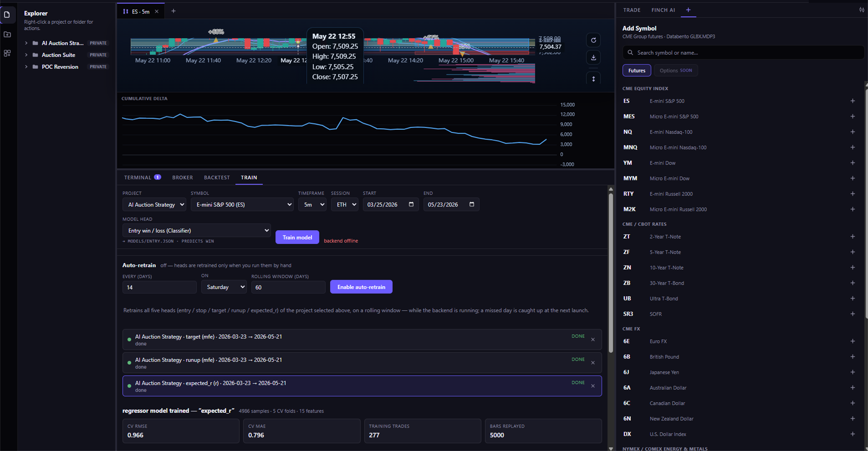The height and width of the screenshot is (451, 868).
Task: Open the TRADE panel tab
Action: 632,10
